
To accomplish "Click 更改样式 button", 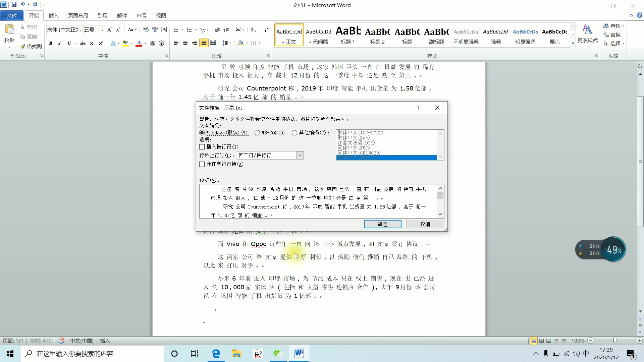I will click(x=587, y=36).
